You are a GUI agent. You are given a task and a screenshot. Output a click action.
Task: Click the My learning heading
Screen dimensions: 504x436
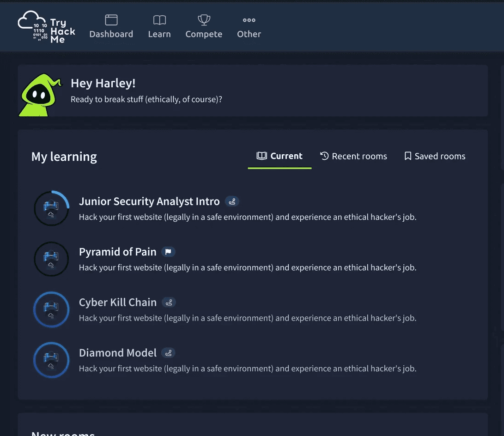[x=64, y=157]
